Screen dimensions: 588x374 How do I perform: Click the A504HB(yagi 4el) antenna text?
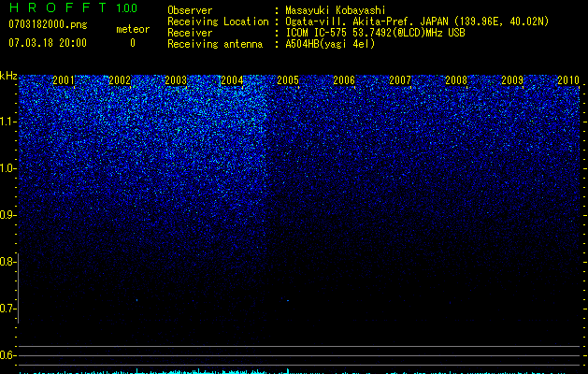click(x=330, y=44)
